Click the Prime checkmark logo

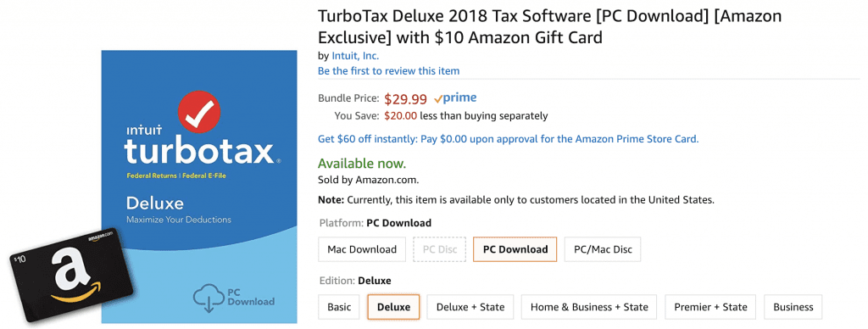pos(455,98)
